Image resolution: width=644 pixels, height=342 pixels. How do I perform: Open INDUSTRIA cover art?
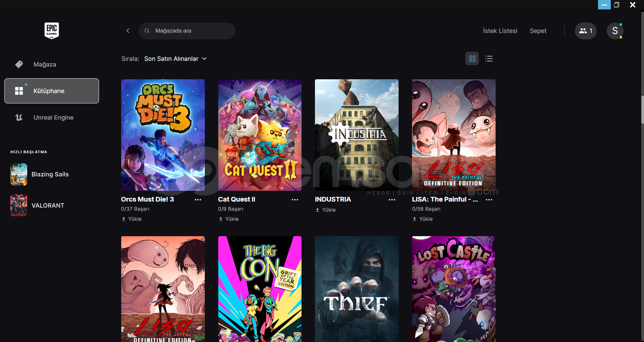(357, 135)
